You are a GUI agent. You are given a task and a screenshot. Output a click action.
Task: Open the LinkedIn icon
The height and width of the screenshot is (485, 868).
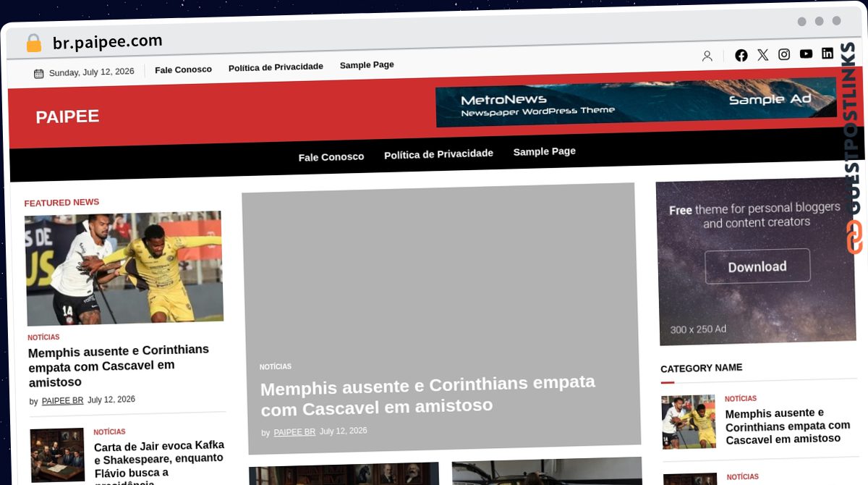(x=827, y=53)
